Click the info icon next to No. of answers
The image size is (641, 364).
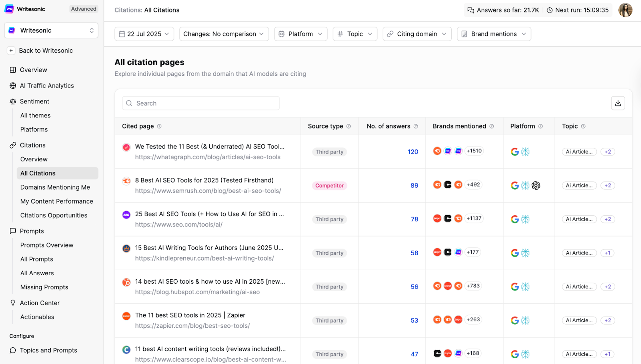(x=416, y=126)
